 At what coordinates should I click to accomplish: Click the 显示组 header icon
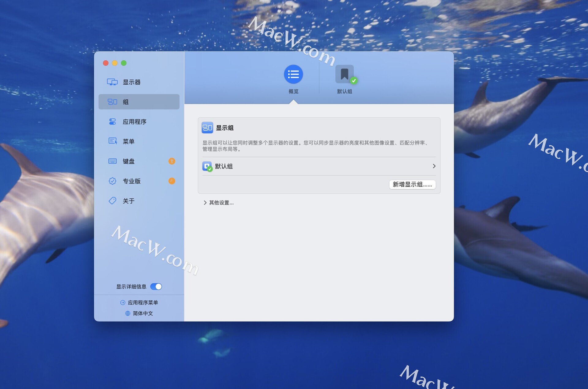(207, 128)
